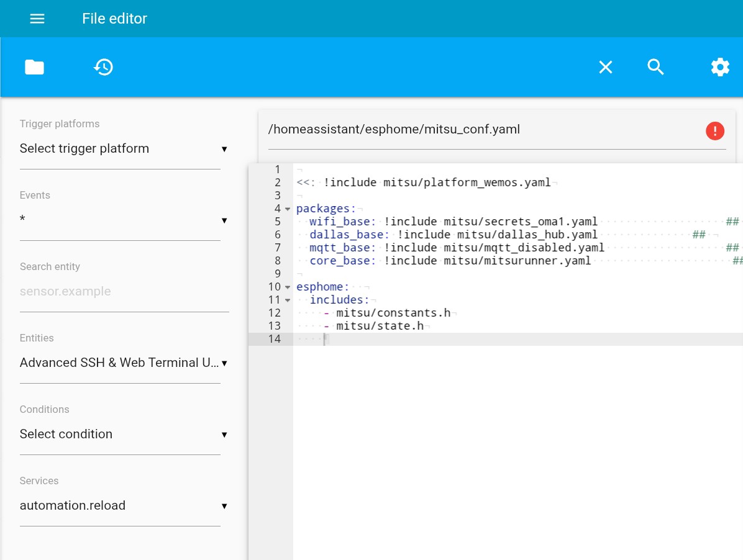
Task: Close the current file with X icon
Action: point(605,67)
